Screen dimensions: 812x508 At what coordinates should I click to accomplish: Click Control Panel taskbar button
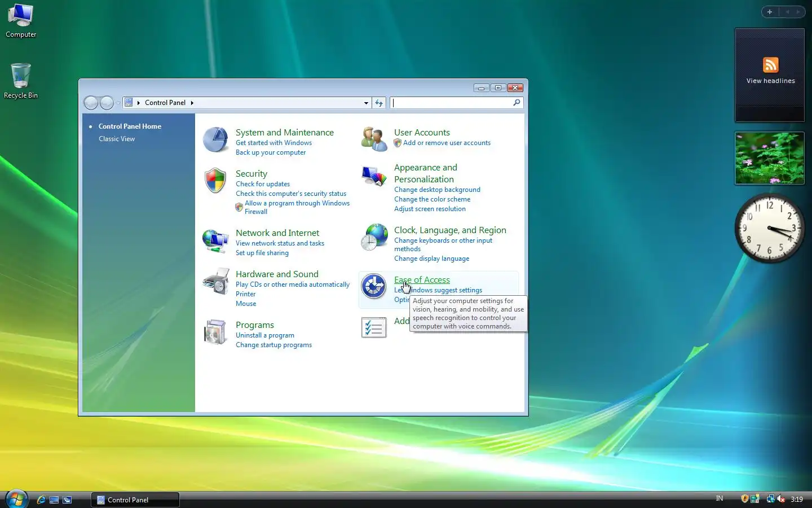pyautogui.click(x=135, y=500)
